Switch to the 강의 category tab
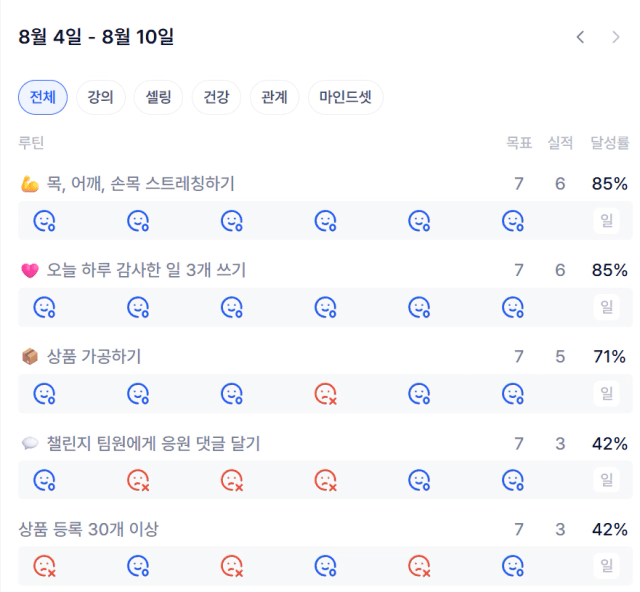640x592 pixels. pos(100,97)
